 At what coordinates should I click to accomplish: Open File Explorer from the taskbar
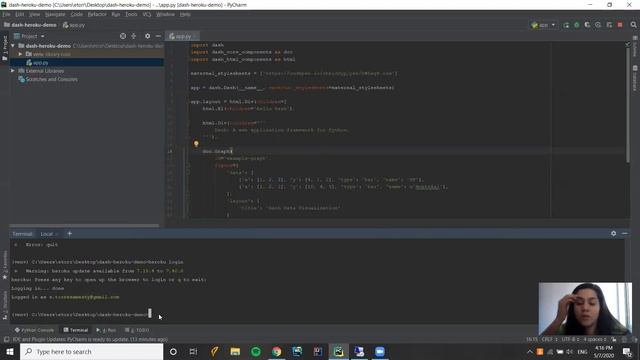coord(235,351)
